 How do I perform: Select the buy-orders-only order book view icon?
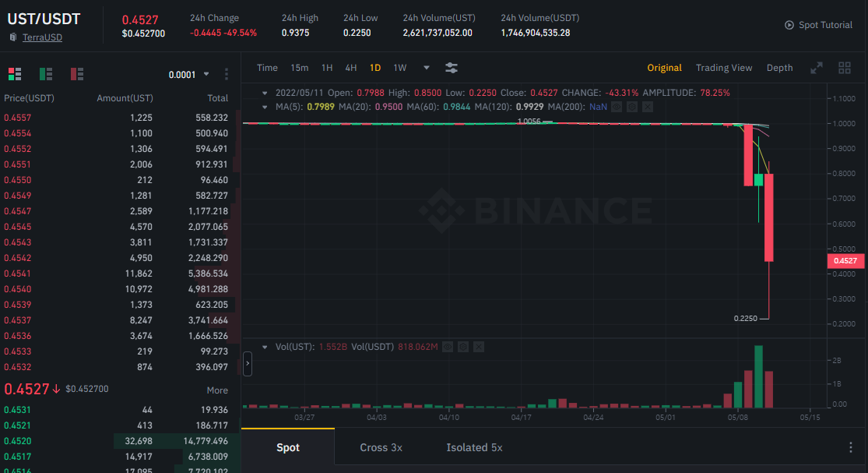click(46, 74)
